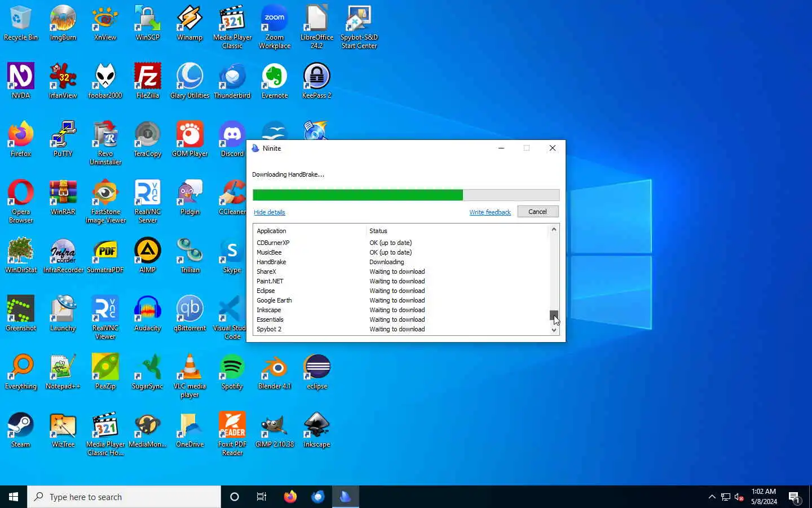Select the InfraRecorder desktop icon
This screenshot has height=508, width=812.
click(63, 255)
